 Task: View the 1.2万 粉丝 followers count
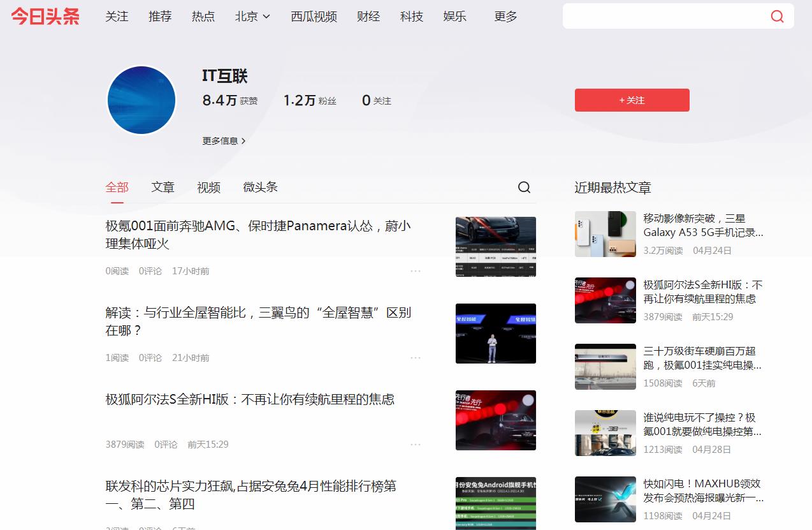tap(310, 100)
